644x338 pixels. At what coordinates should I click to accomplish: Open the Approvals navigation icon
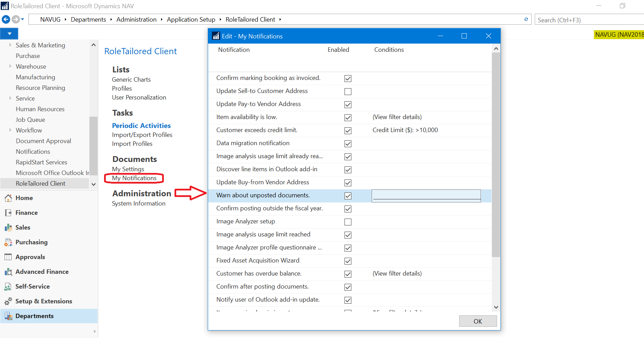click(x=8, y=257)
